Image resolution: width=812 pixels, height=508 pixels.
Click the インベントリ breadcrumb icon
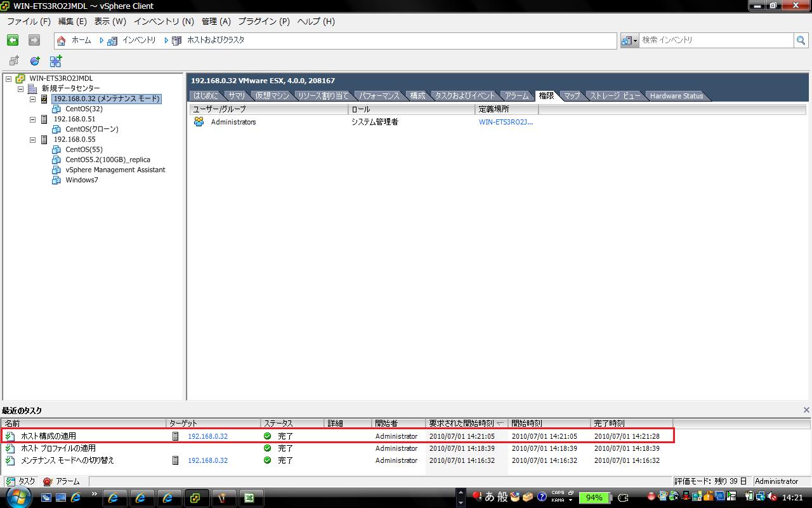[112, 40]
